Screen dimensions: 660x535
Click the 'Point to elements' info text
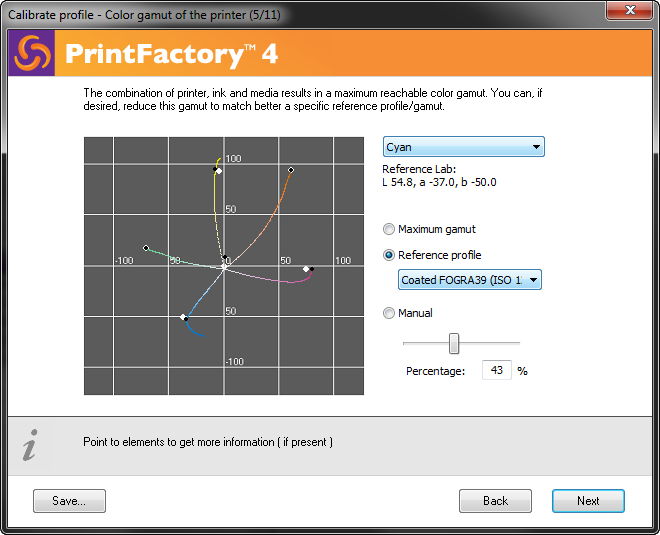(x=208, y=442)
